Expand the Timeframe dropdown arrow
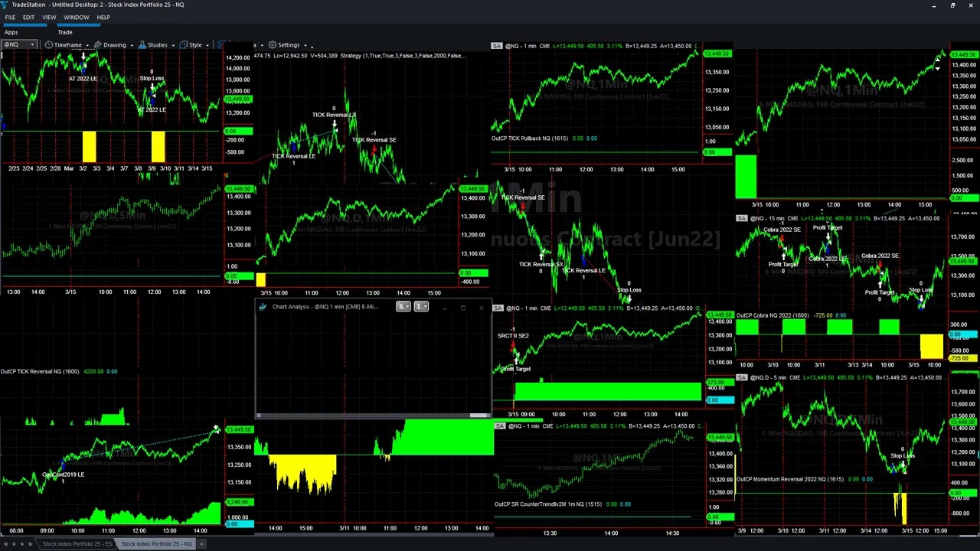The width and height of the screenshot is (980, 551). (x=87, y=45)
